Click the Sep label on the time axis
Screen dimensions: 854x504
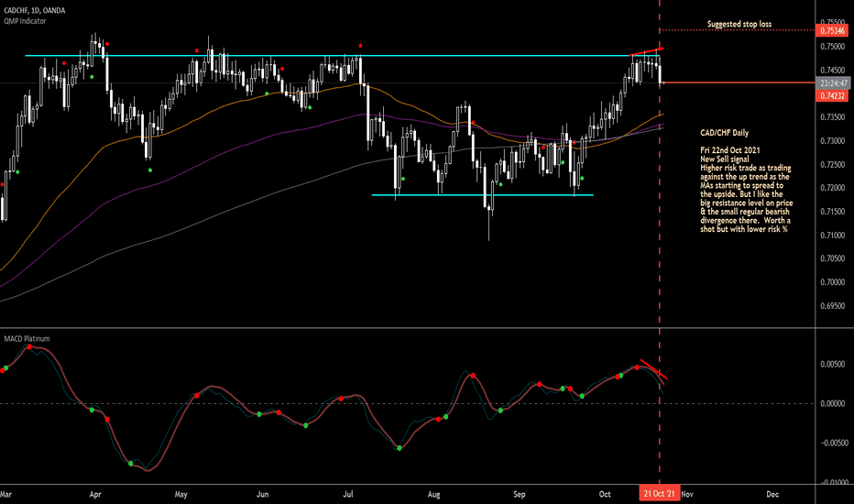[519, 494]
